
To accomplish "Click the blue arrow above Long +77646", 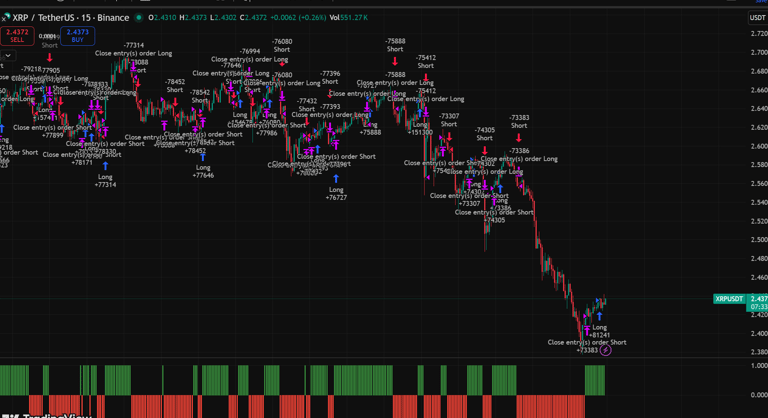I will click(203, 157).
